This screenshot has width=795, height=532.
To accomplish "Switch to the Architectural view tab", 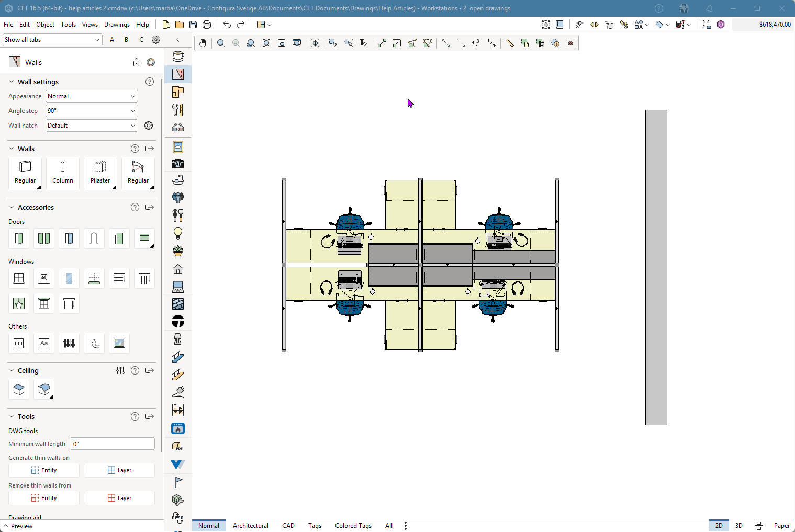I will [x=251, y=526].
